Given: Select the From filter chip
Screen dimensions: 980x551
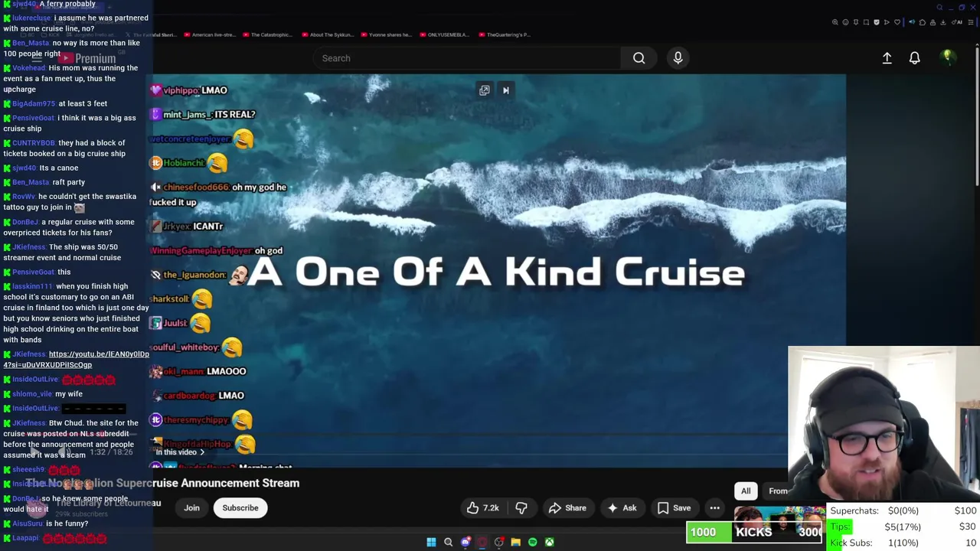Looking at the screenshot, I should 778,491.
